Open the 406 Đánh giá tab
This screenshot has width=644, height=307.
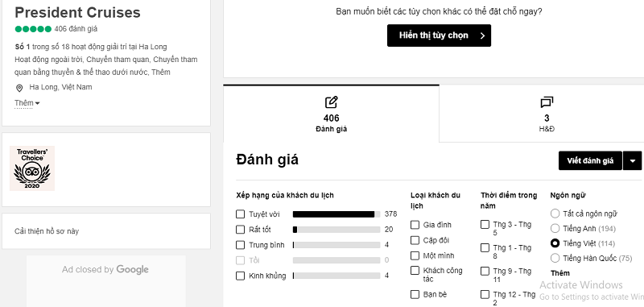331,114
